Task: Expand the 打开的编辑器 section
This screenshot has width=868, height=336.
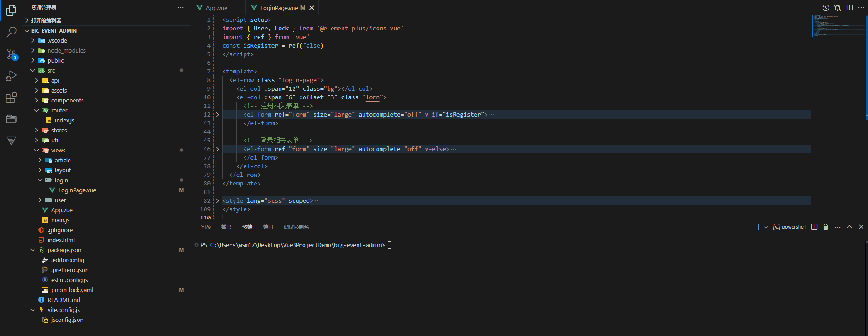Action: (107, 20)
